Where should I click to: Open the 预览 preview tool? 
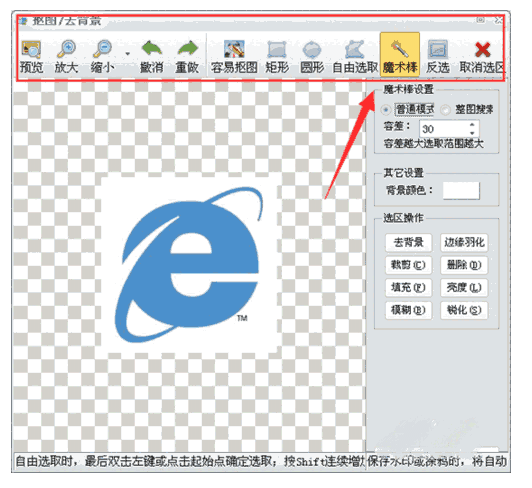pyautogui.click(x=31, y=56)
